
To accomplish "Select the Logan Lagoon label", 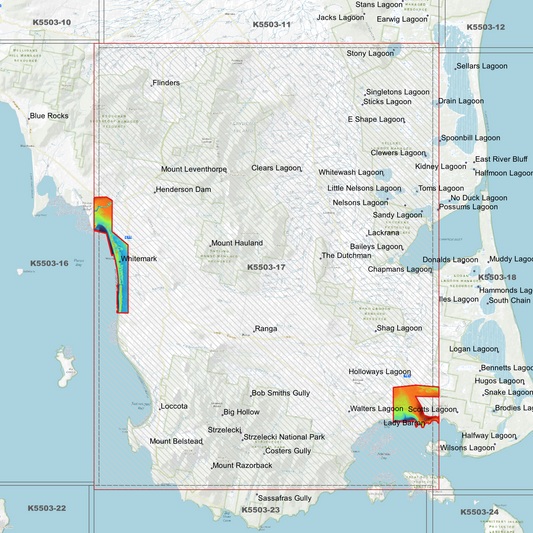I will [474, 349].
